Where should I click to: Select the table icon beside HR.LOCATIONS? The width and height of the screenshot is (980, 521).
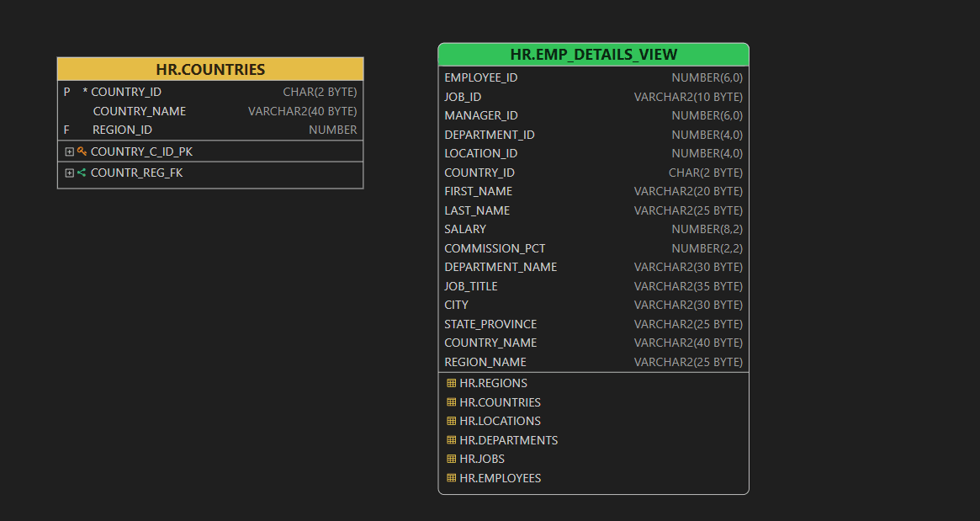(x=451, y=420)
